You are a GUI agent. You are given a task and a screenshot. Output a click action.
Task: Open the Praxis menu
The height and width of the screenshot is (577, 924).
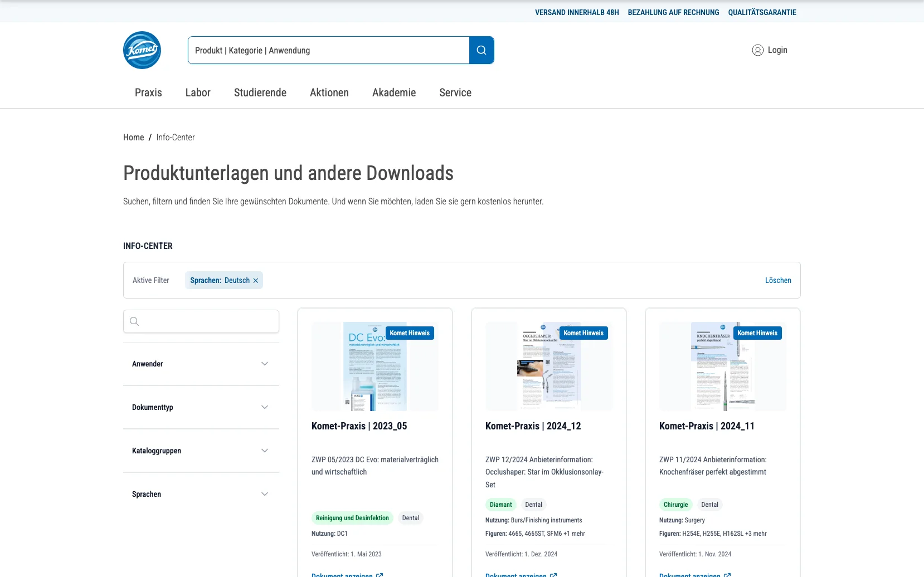click(x=148, y=92)
